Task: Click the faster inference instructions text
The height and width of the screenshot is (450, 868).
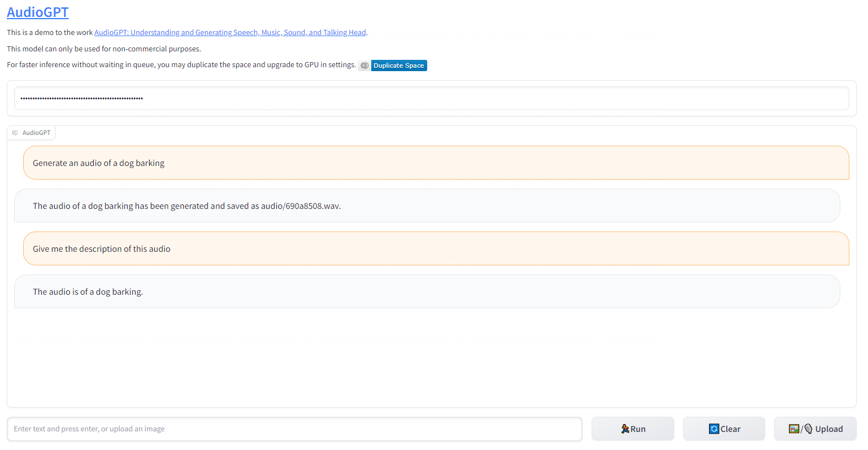Action: pos(181,65)
